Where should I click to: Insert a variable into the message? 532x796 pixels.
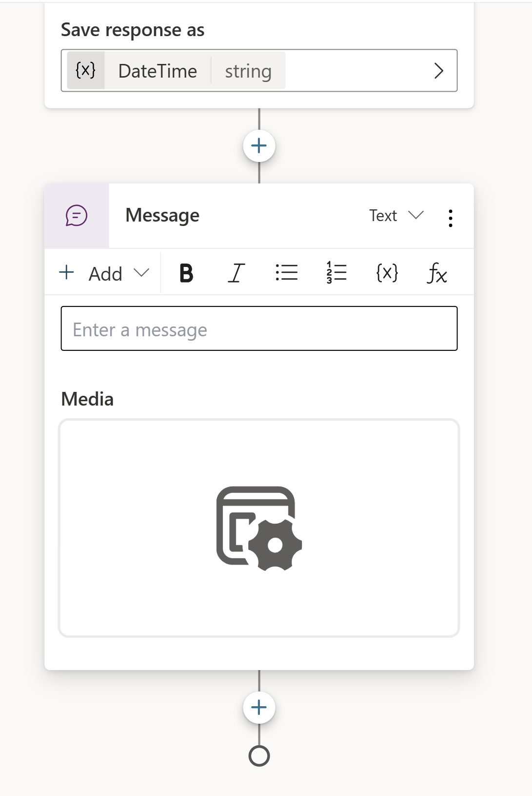click(387, 273)
